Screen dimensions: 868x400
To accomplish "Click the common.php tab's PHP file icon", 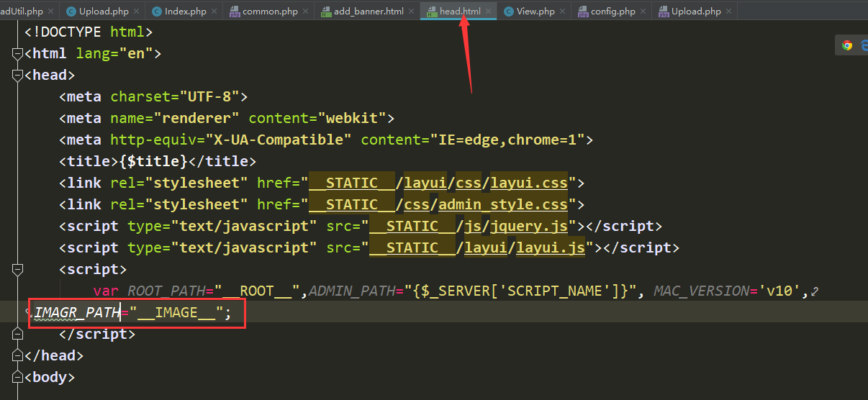I will coord(235,12).
